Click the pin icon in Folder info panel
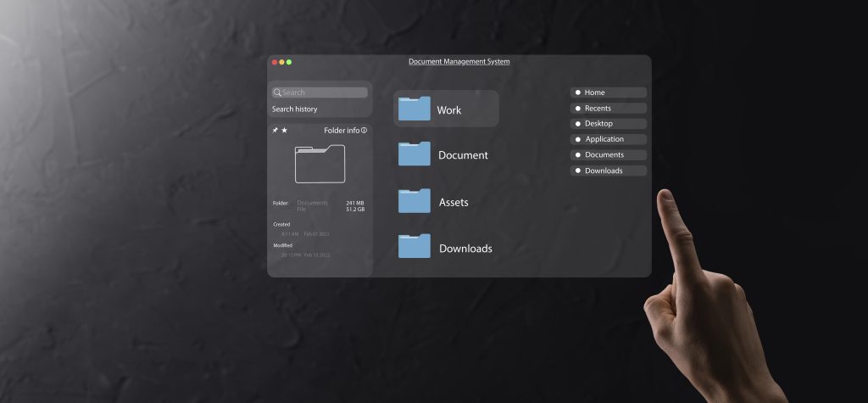The width and height of the screenshot is (868, 403). point(275,131)
